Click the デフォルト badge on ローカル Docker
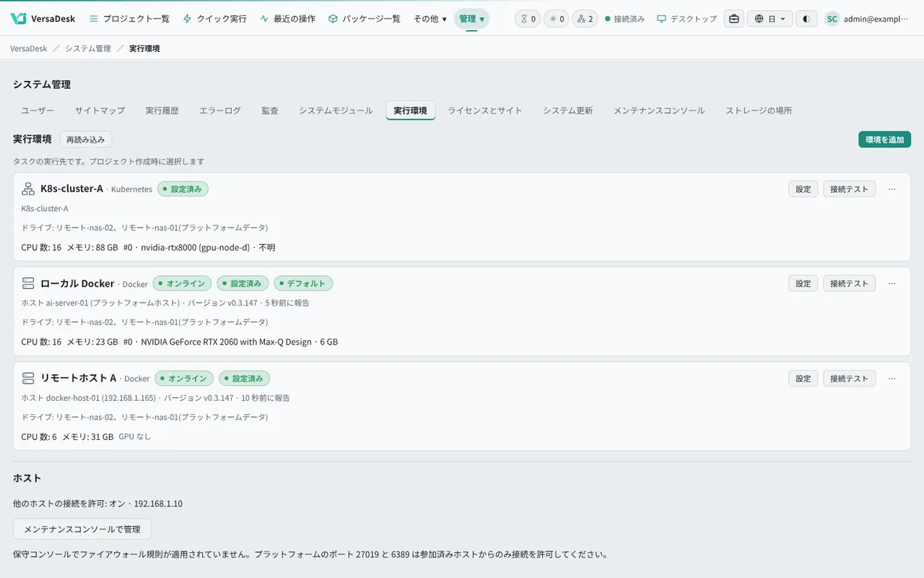This screenshot has height=578, width=924. (303, 283)
